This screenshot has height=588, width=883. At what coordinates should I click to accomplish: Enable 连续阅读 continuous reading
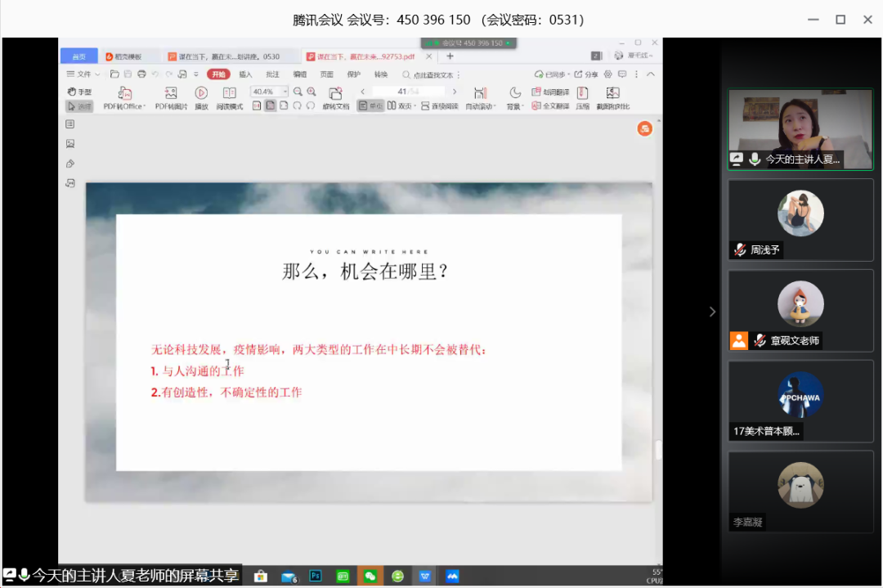pyautogui.click(x=440, y=106)
